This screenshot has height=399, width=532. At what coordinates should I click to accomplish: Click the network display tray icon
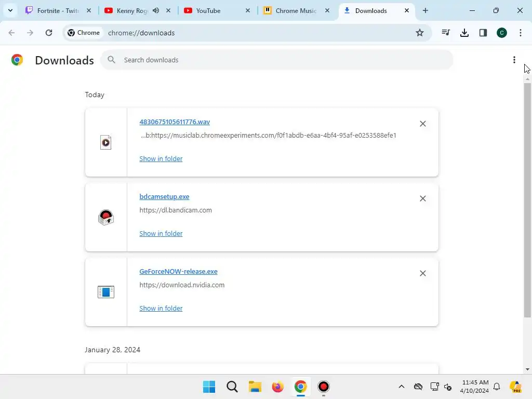click(435, 387)
